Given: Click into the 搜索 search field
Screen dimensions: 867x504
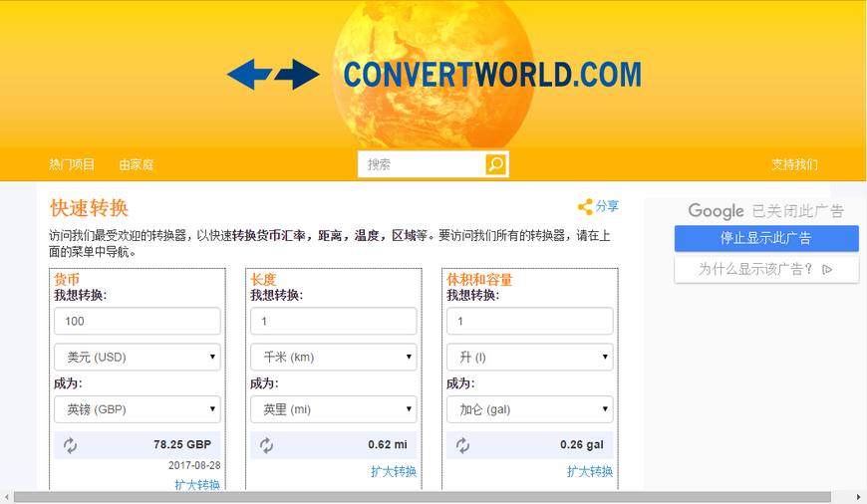Looking at the screenshot, I should tap(422, 164).
